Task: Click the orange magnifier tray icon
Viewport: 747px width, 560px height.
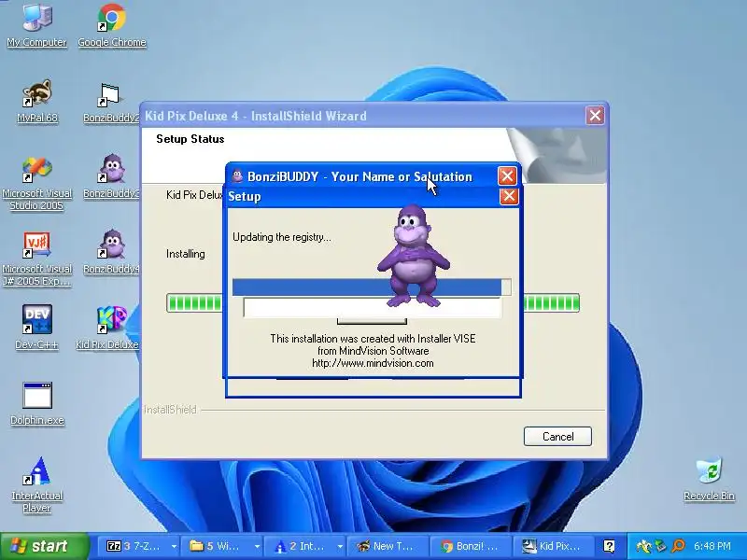Action: pos(678,546)
